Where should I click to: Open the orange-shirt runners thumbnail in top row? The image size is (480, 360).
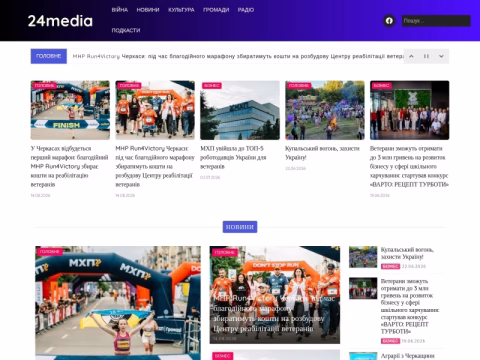pos(155,110)
